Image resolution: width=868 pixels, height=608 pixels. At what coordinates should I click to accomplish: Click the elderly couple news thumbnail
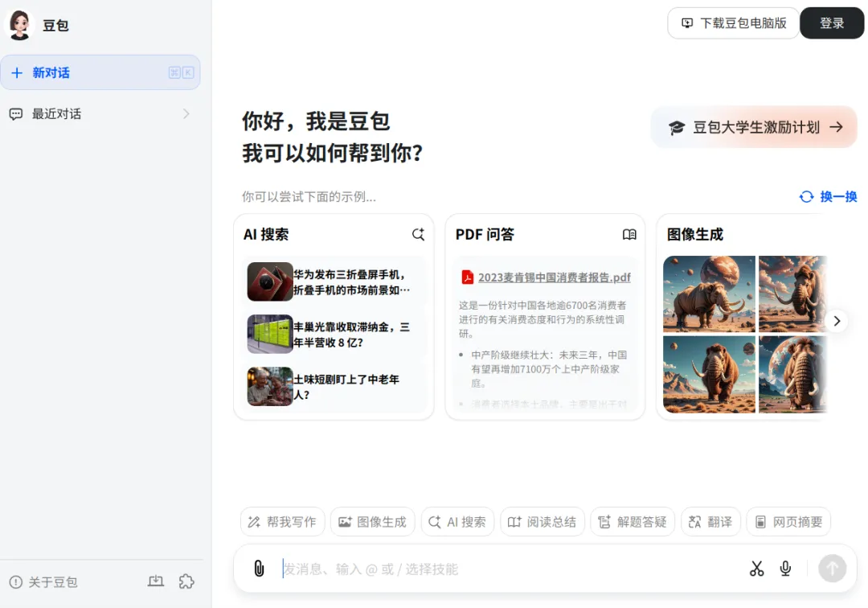coord(270,387)
